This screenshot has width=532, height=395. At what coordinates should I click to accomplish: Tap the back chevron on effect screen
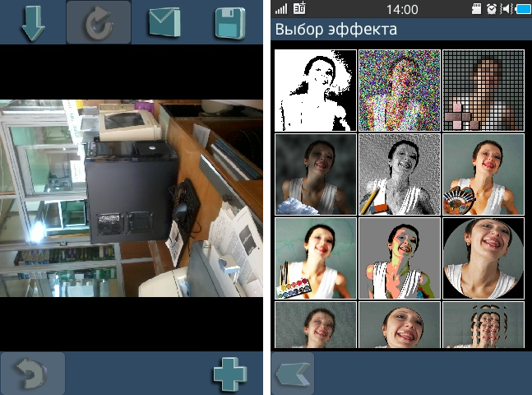click(293, 374)
